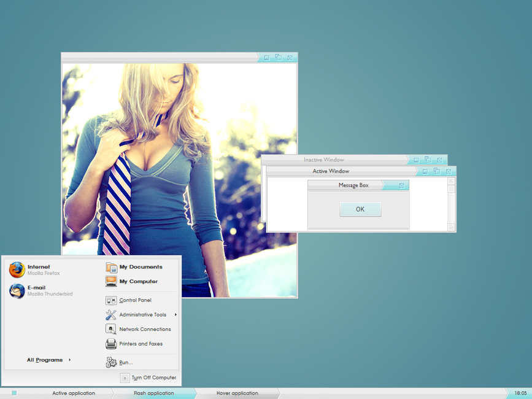Switch to Active application taskbar button
Screen dimensions: 532x399
coord(74,393)
